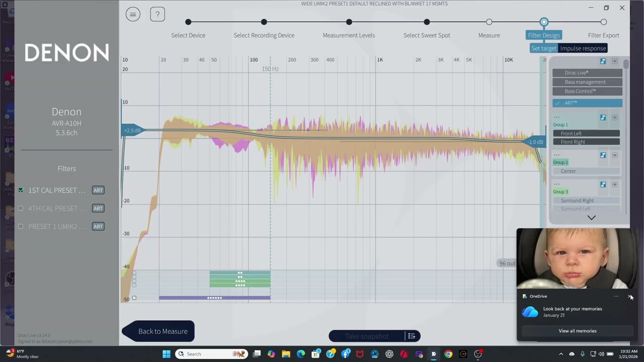Open the McAfee taskbar icon

[360, 354]
